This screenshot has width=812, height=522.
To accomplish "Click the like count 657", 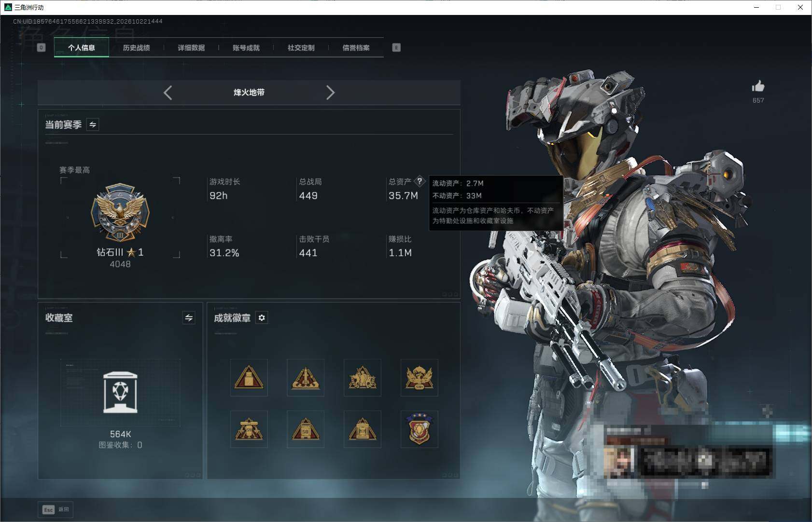I will (x=758, y=100).
